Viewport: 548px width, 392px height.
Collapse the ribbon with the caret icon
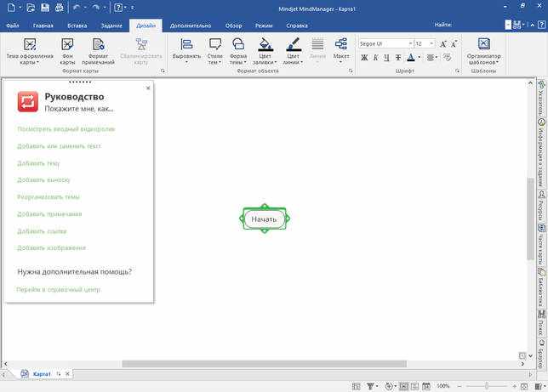pos(533,25)
